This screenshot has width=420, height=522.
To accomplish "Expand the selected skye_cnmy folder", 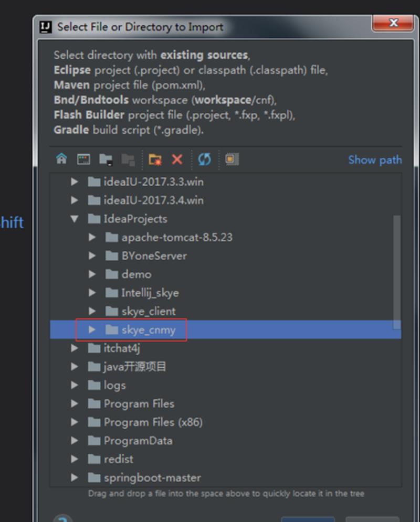I will pyautogui.click(x=92, y=329).
